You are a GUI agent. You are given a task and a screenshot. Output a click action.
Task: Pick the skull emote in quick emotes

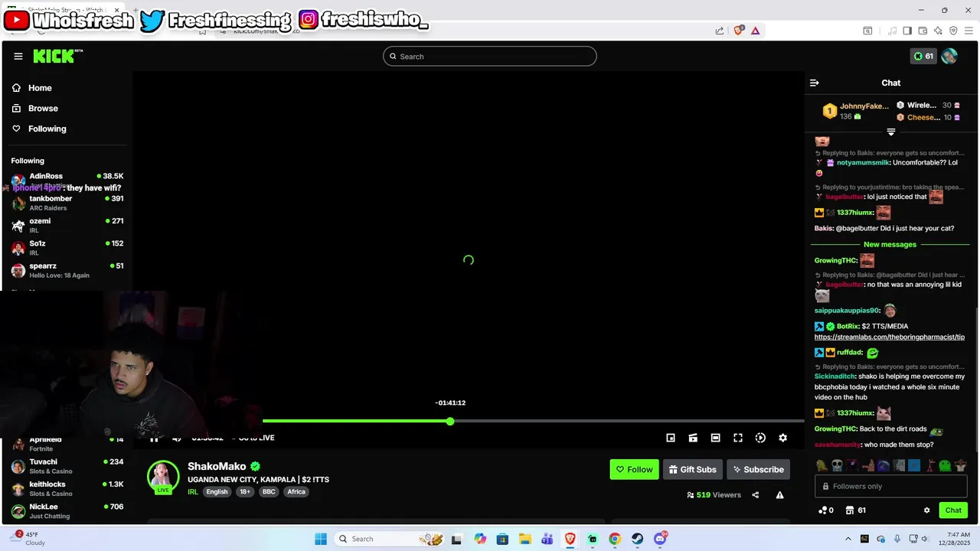tap(837, 465)
